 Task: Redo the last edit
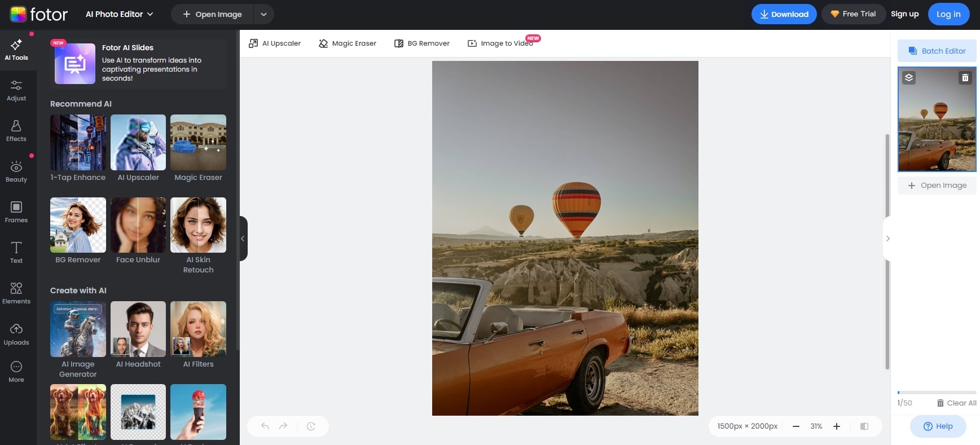coord(283,426)
